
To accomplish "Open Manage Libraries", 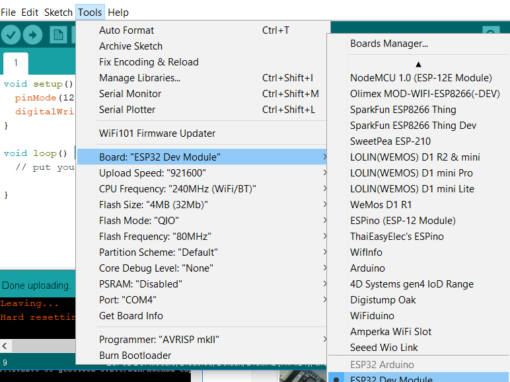I will pos(202,78).
